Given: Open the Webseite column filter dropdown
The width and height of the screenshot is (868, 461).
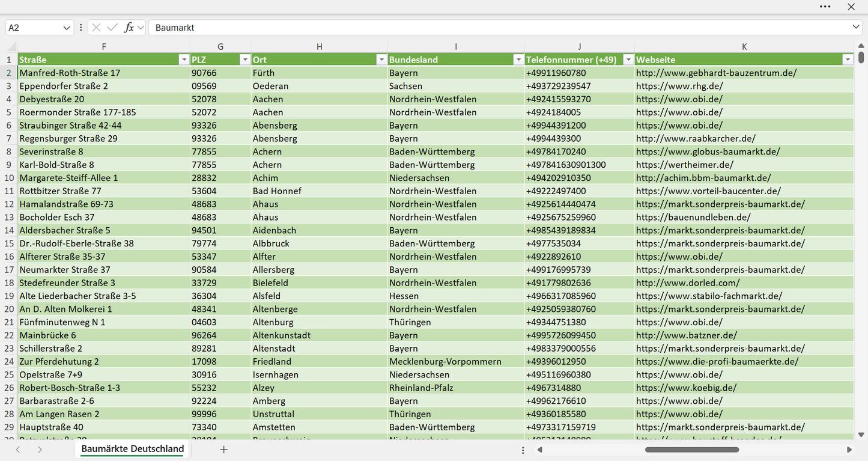Looking at the screenshot, I should pyautogui.click(x=847, y=60).
